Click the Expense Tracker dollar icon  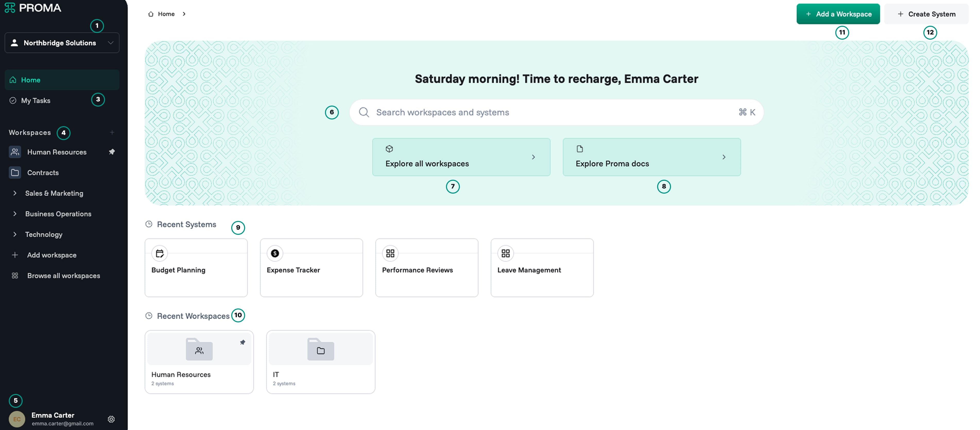click(x=275, y=253)
